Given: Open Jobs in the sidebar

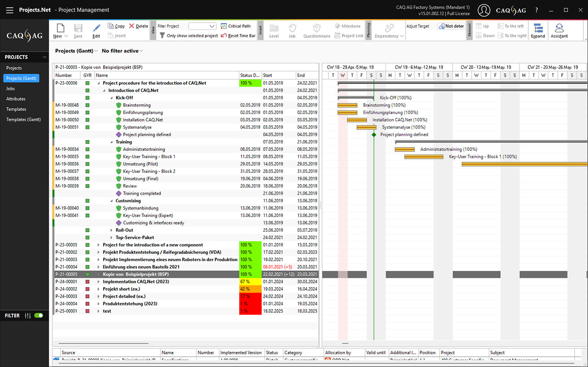Looking at the screenshot, I should pyautogui.click(x=11, y=89).
